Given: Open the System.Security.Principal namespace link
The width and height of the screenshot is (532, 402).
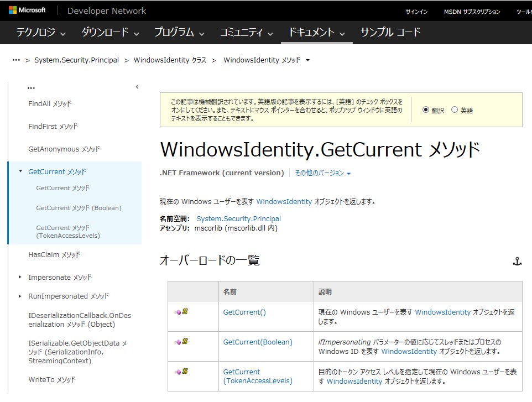Looking at the screenshot, I should pyautogui.click(x=238, y=219).
